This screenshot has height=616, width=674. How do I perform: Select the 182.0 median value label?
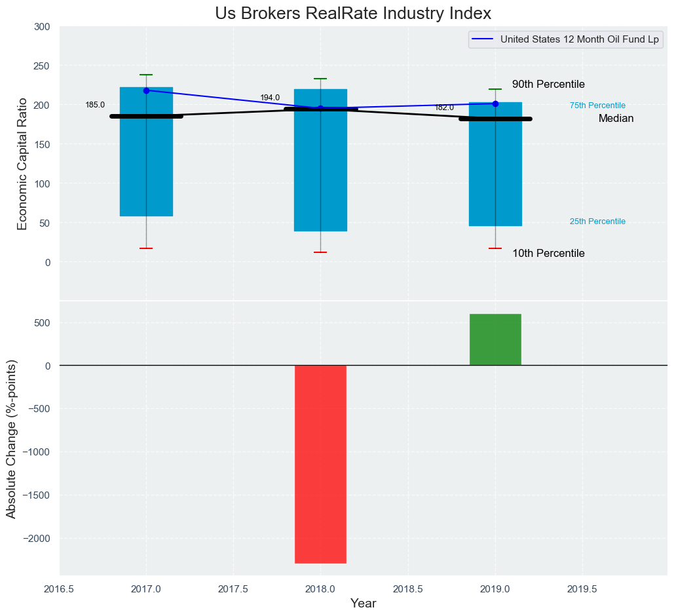tap(444, 107)
